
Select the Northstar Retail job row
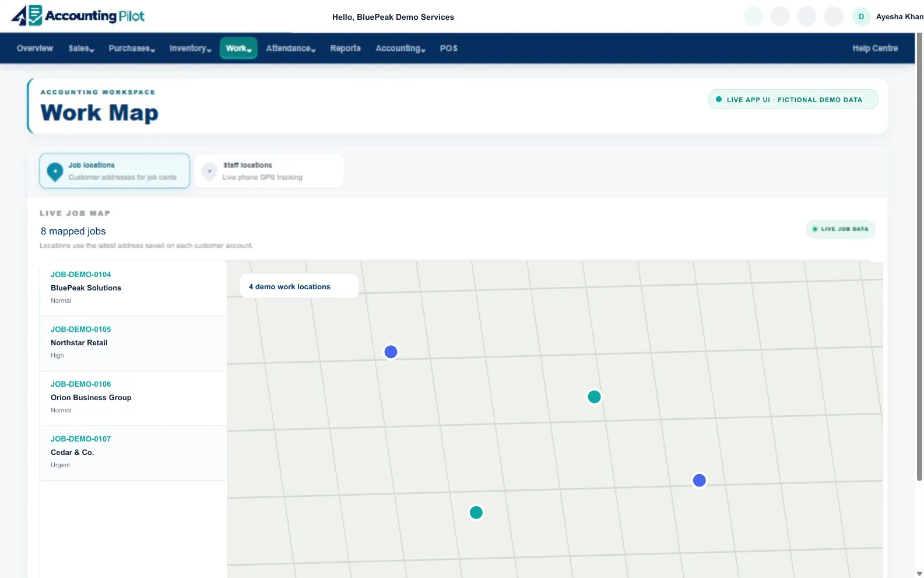133,344
